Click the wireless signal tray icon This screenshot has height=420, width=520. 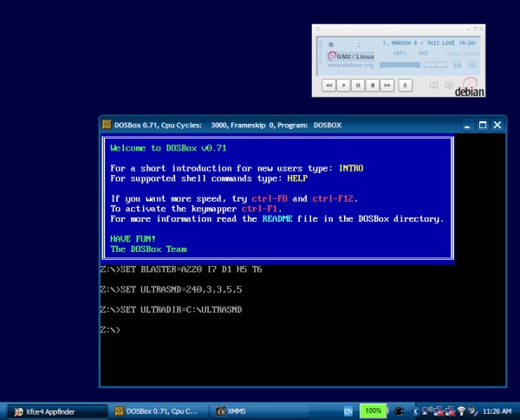[461, 411]
